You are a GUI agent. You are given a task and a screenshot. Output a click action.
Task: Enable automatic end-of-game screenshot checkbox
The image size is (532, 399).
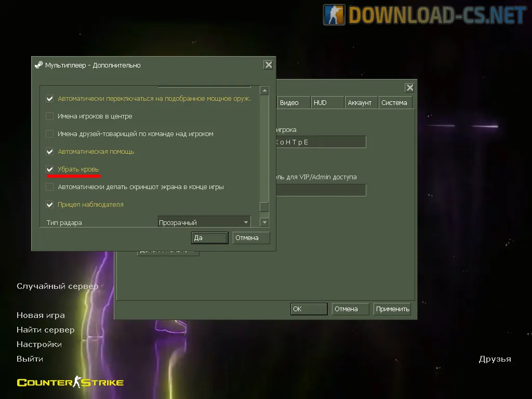[x=49, y=187]
